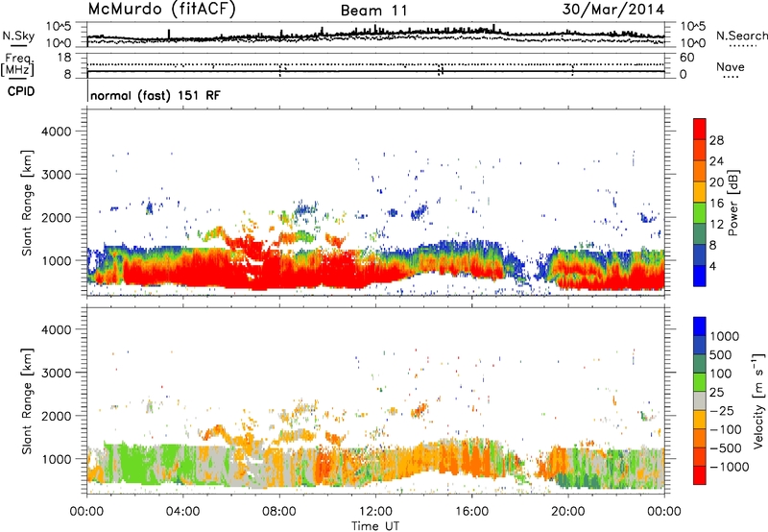
Task: Click Velocity segment between -25 and -100
Action: click(x=700, y=420)
